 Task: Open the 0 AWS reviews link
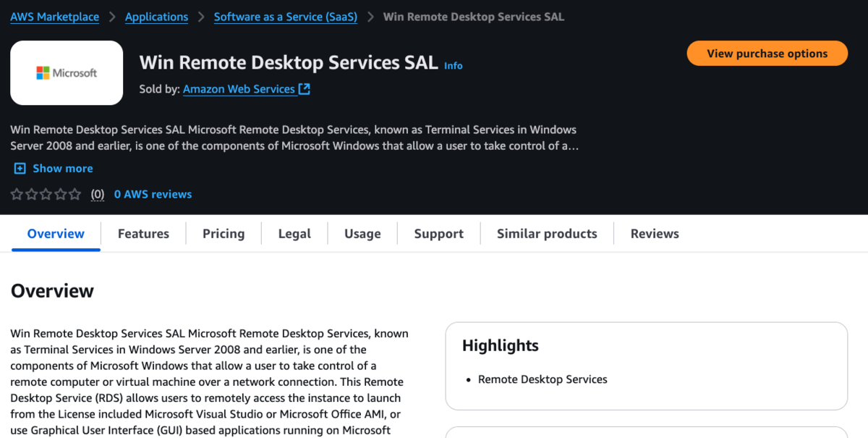pyautogui.click(x=153, y=194)
